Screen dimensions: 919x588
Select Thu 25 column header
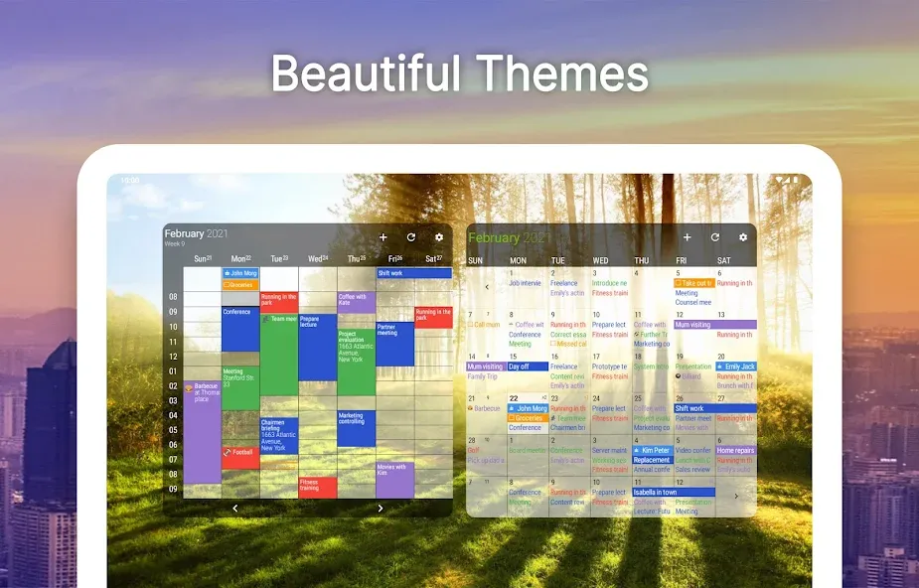[357, 258]
